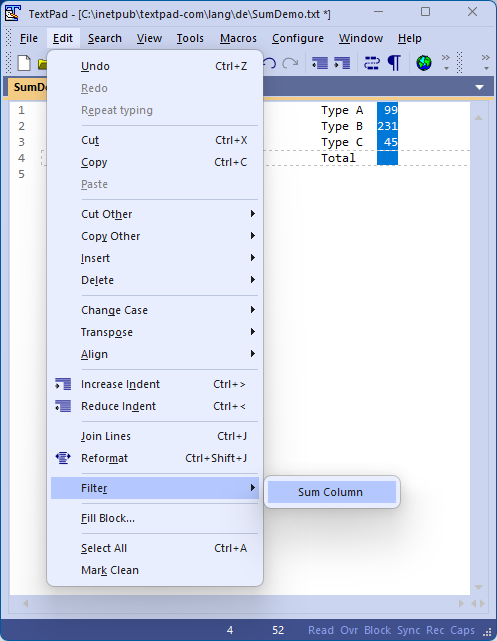The width and height of the screenshot is (497, 641).
Task: Choose Reduce Indent menu entry
Action: 155,406
